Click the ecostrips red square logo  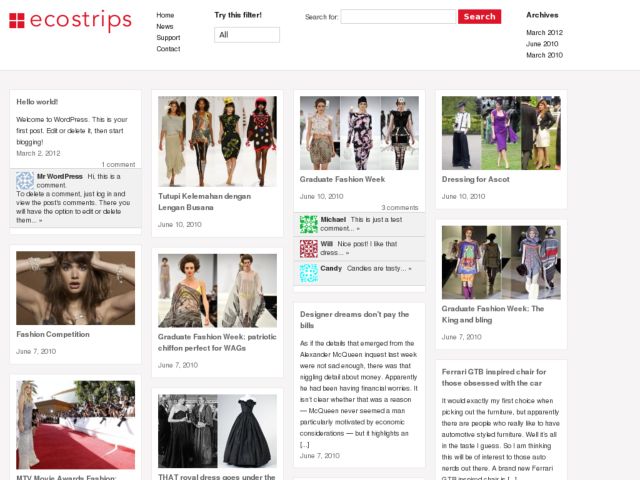[x=17, y=20]
